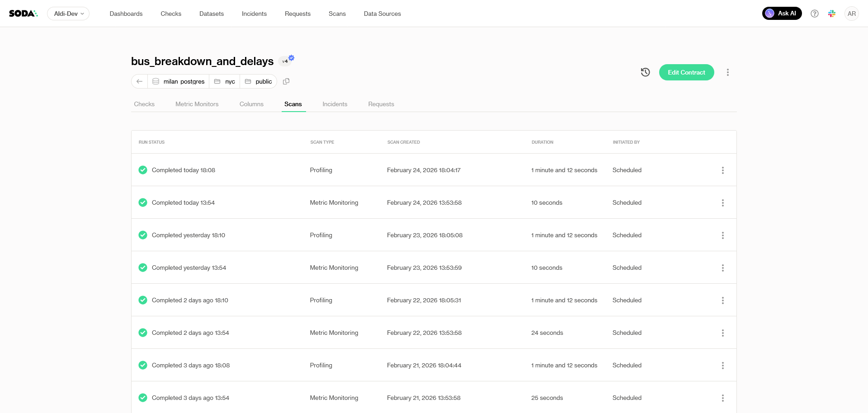
Task: Switch to the Metric Monitors tab
Action: [x=197, y=104]
